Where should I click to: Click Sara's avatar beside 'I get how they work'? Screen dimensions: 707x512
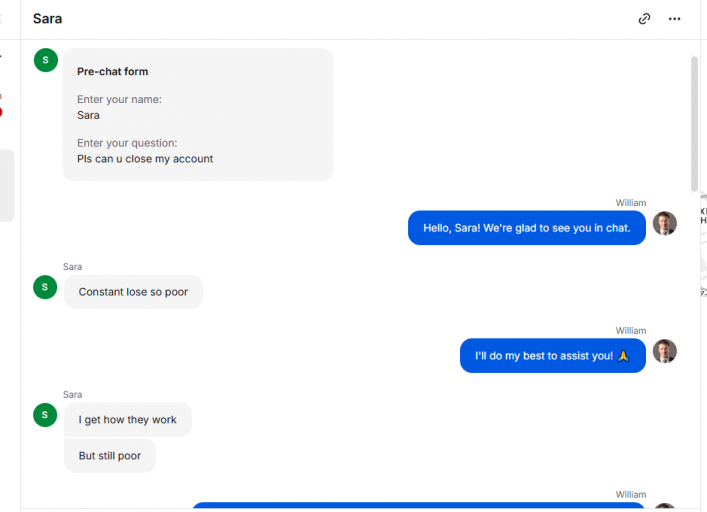tap(45, 415)
